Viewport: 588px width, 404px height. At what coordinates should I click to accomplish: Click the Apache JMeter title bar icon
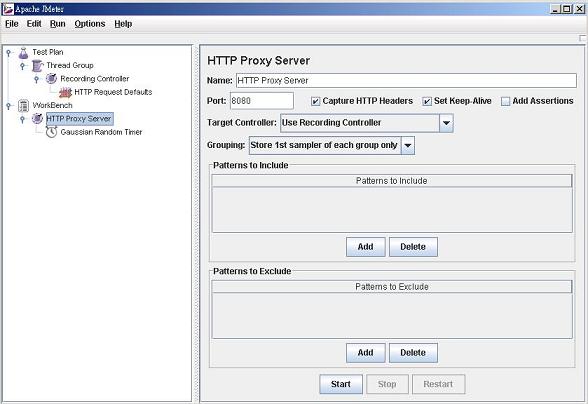coord(8,9)
